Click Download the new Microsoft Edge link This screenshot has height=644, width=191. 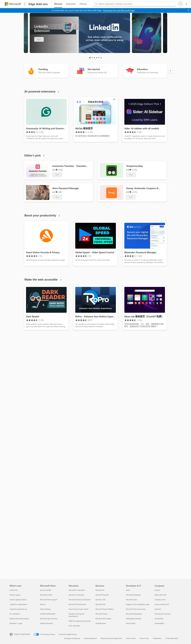[119, 11]
